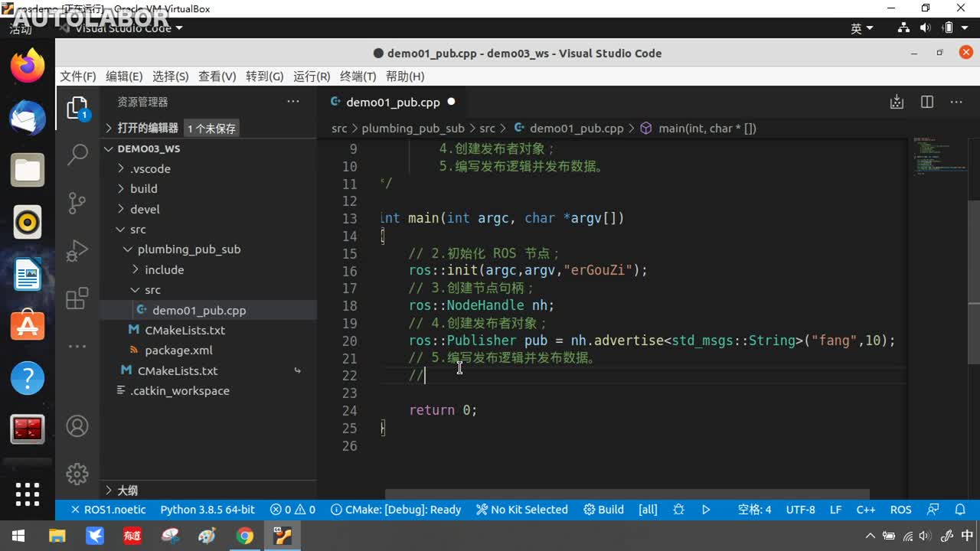Open the Accounts icon in activity bar
The height and width of the screenshot is (551, 980).
coord(77,426)
